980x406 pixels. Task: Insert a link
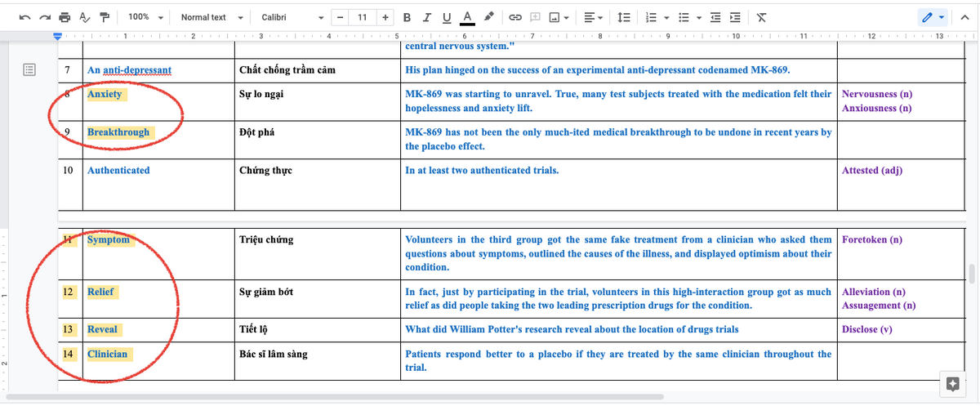click(x=515, y=17)
